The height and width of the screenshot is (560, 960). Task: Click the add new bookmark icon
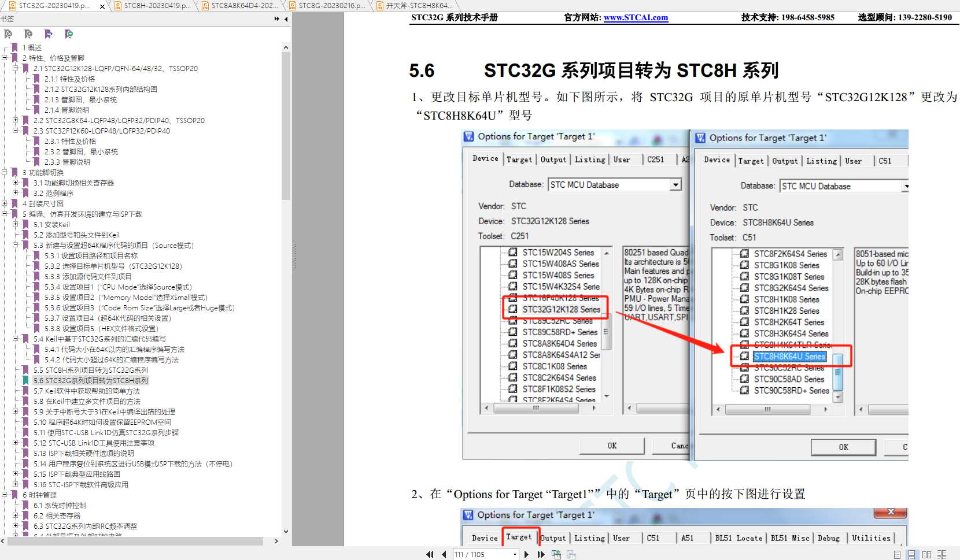point(28,34)
